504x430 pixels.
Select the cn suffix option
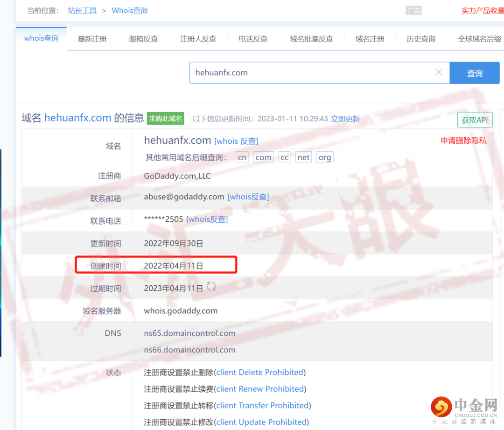242,157
